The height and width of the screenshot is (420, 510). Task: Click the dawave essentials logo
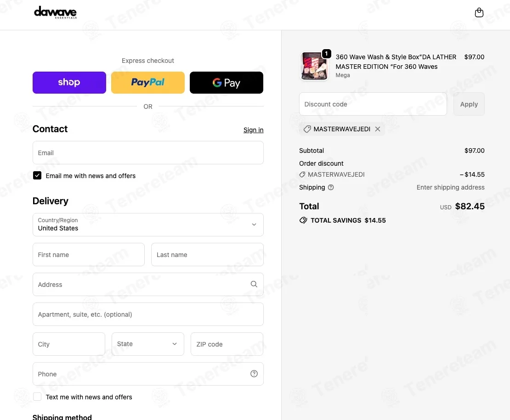tap(56, 12)
